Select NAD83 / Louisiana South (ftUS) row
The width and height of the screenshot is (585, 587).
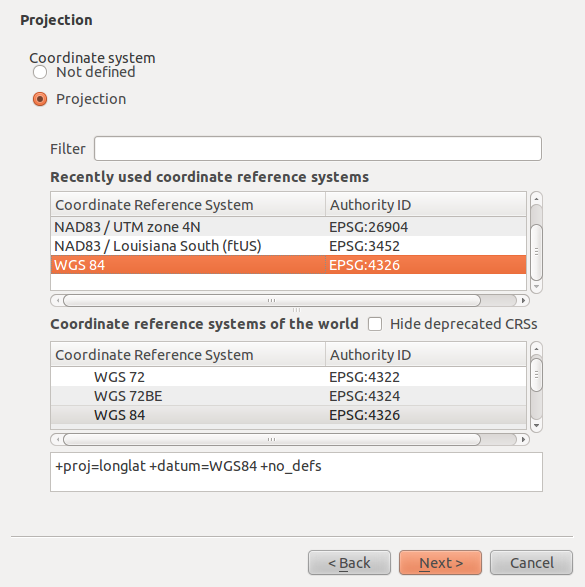(289, 246)
